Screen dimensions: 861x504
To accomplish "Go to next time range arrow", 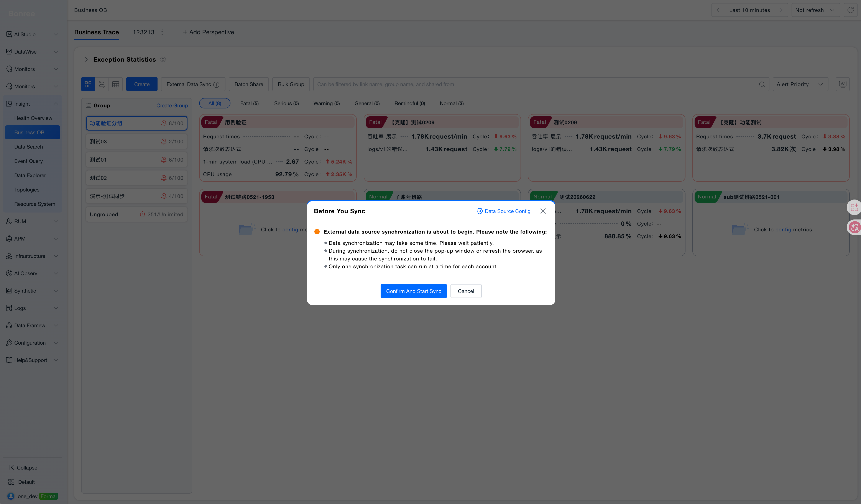I will pyautogui.click(x=781, y=10).
